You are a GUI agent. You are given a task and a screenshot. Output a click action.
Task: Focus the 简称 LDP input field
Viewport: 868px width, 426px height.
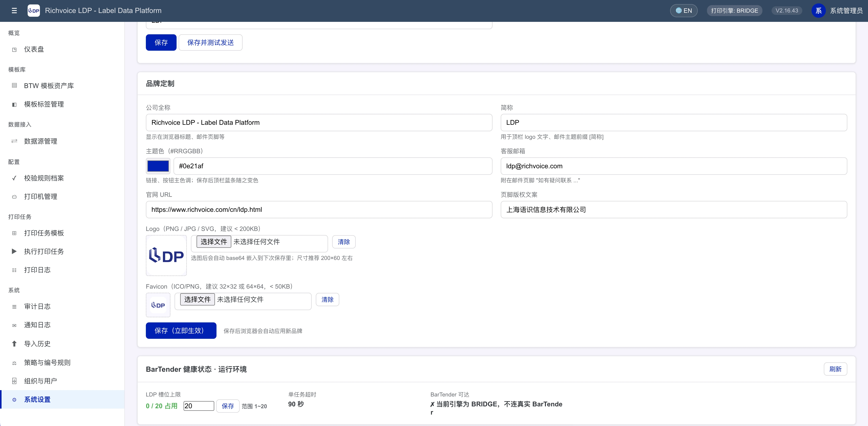coord(674,123)
